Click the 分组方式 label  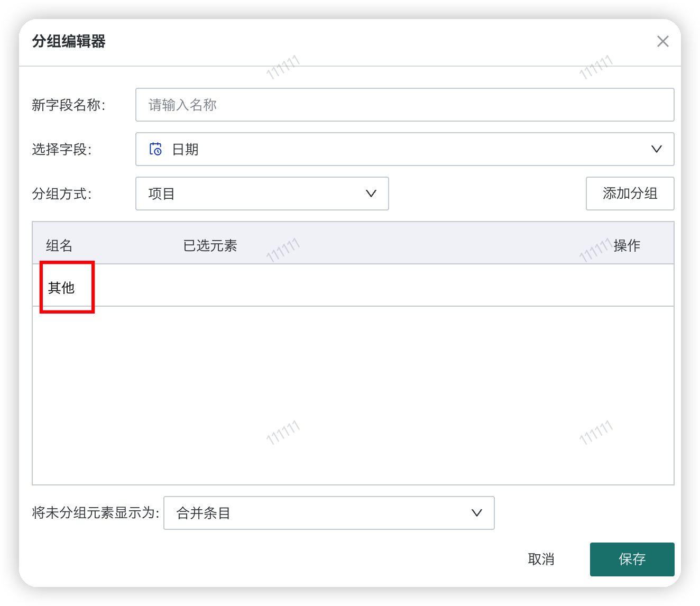click(62, 194)
